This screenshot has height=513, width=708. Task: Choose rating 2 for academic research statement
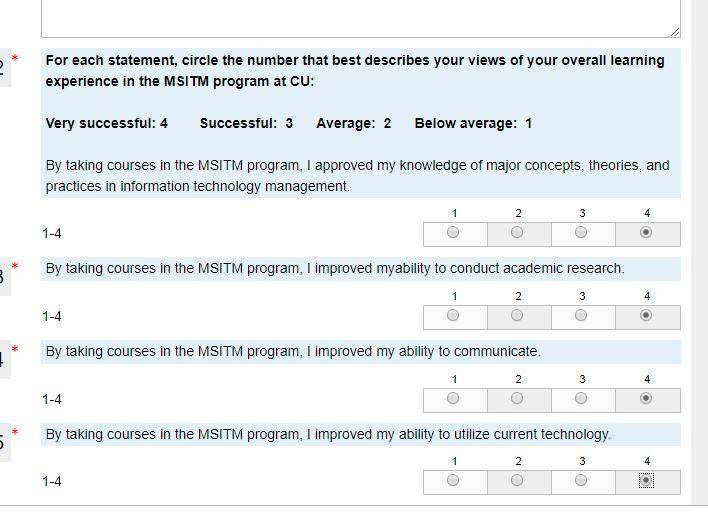tap(517, 315)
